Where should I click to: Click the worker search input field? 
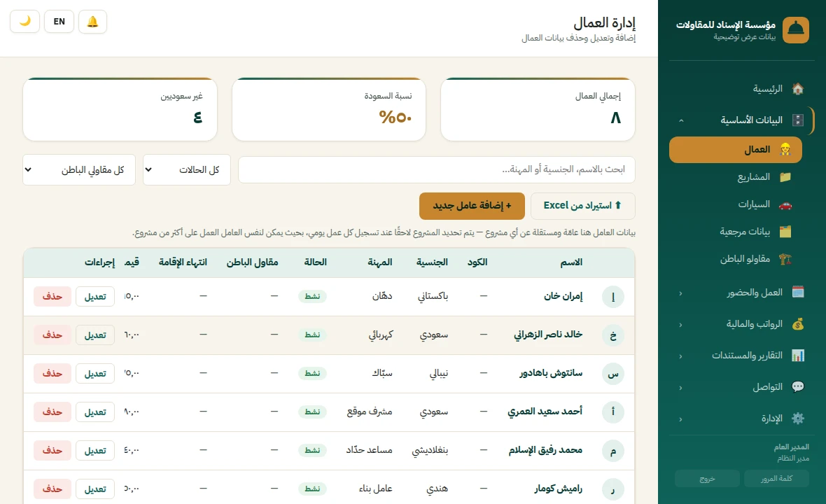click(x=437, y=169)
